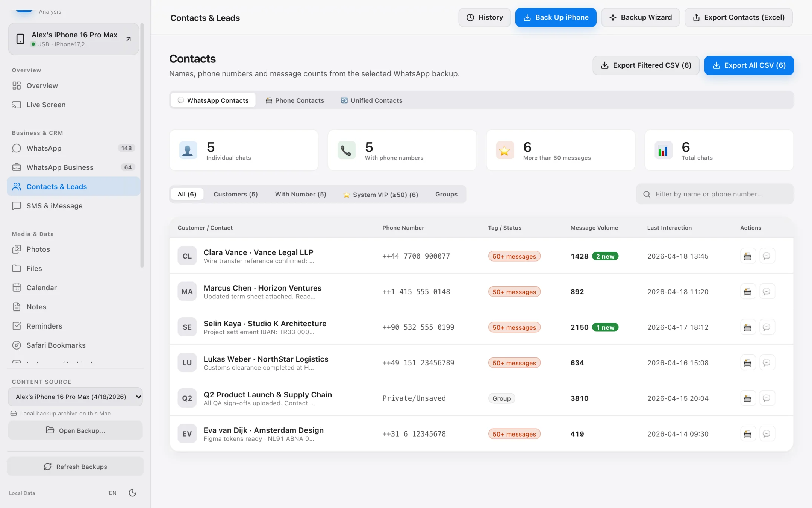Export Contacts to Excel

(x=738, y=17)
